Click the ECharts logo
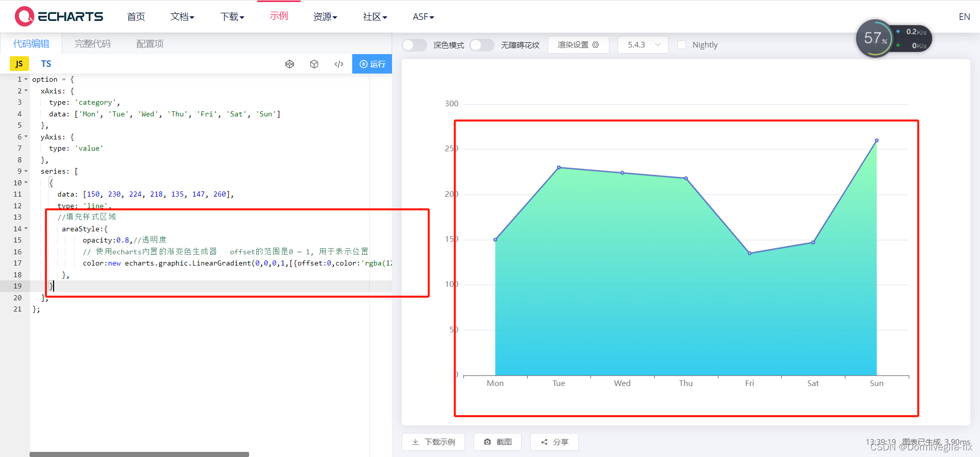The height and width of the screenshot is (457, 980). [59, 16]
